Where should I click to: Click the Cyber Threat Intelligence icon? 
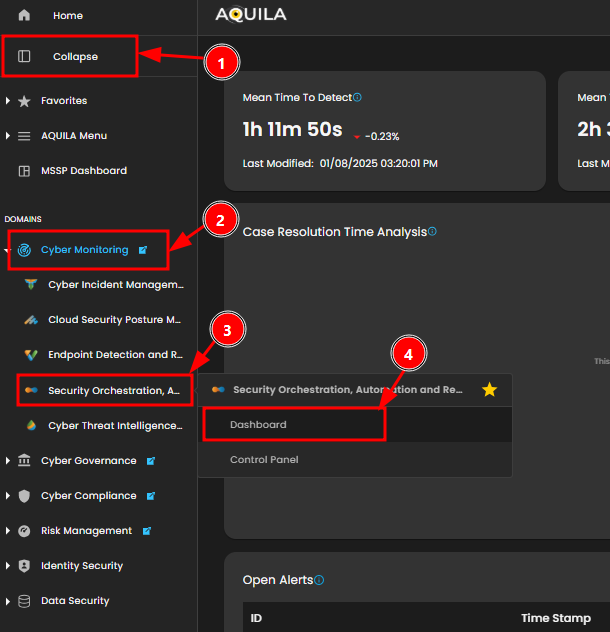click(30, 426)
